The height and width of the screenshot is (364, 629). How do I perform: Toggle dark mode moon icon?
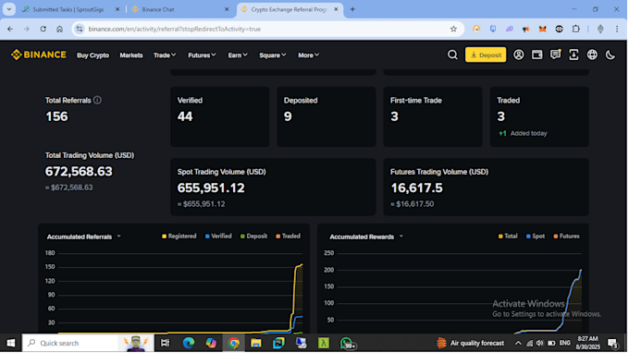pos(610,55)
